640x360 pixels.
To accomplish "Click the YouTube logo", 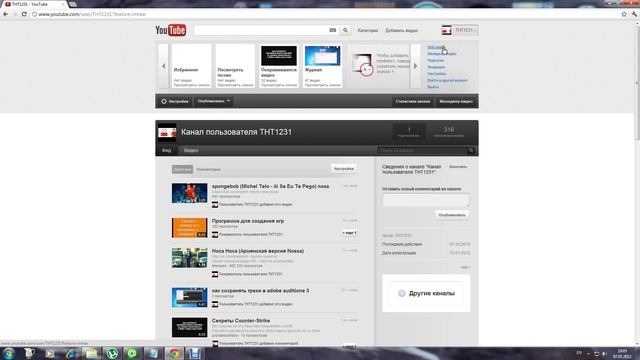I will tap(171, 30).
